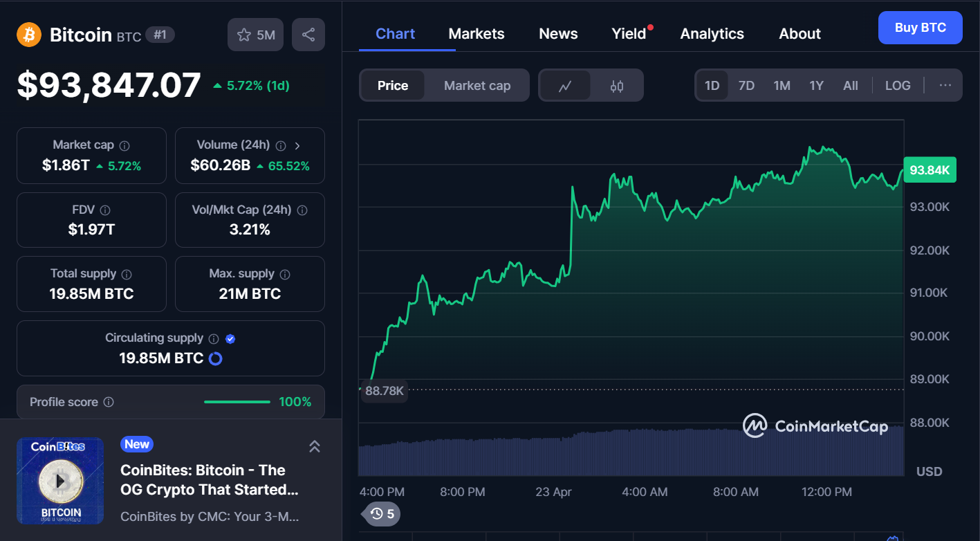The image size is (980, 541).
Task: Click the $60.26B volume value
Action: pos(221,166)
